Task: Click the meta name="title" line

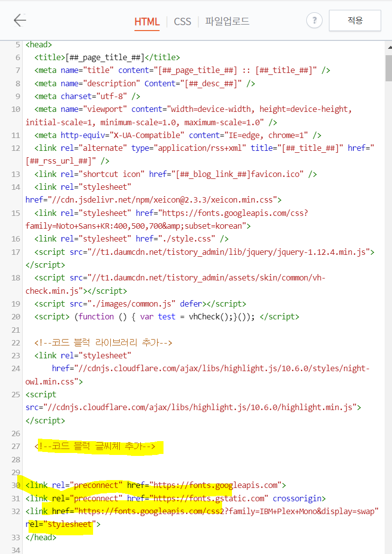Action: tap(182, 70)
